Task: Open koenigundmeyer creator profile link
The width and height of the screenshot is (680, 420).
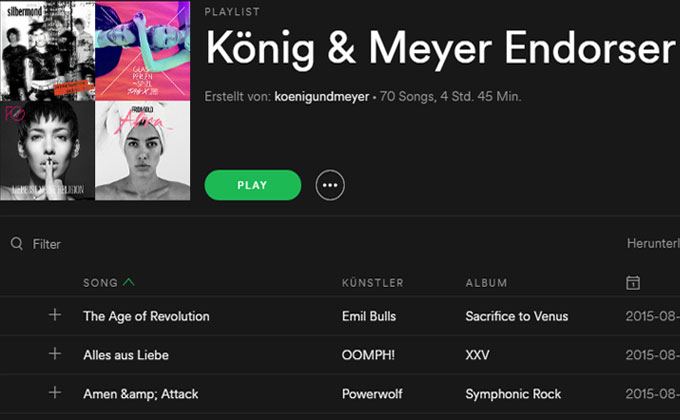Action: (x=322, y=96)
